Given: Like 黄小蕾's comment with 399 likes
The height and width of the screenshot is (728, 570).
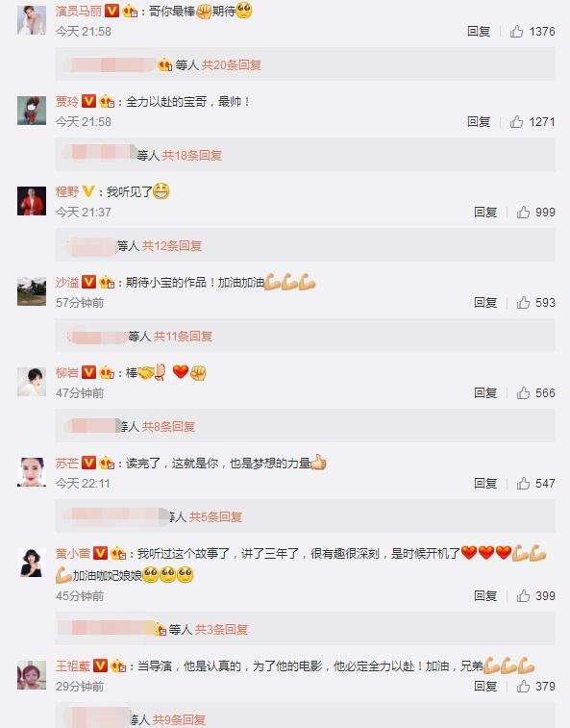Looking at the screenshot, I should (523, 595).
